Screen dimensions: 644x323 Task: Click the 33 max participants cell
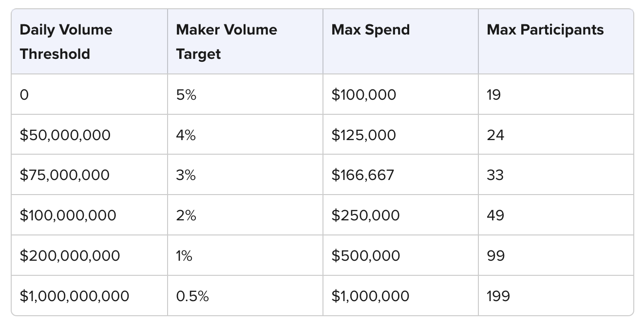(495, 175)
